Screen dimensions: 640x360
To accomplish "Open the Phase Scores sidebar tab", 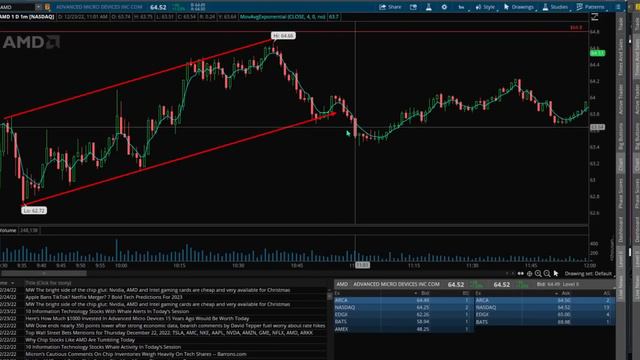I will (x=621, y=193).
